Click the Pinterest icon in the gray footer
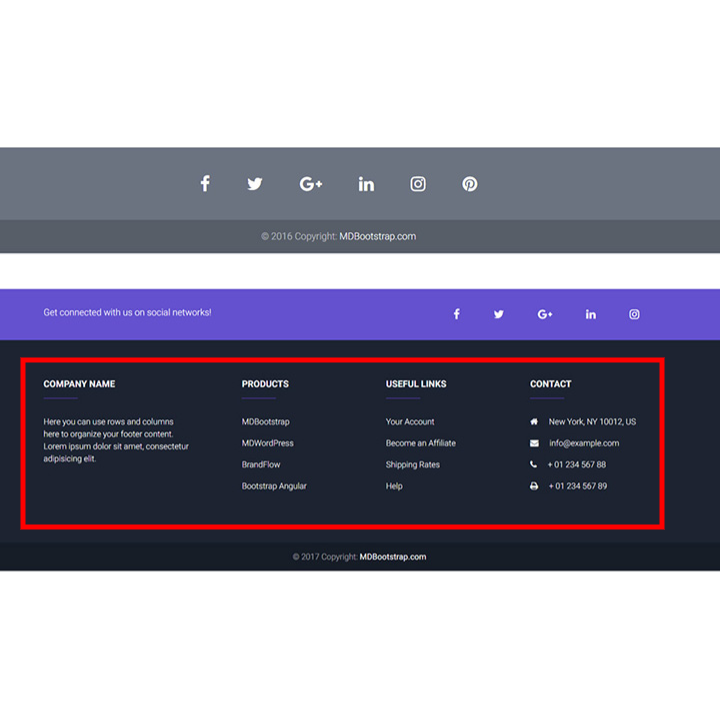 click(x=469, y=184)
